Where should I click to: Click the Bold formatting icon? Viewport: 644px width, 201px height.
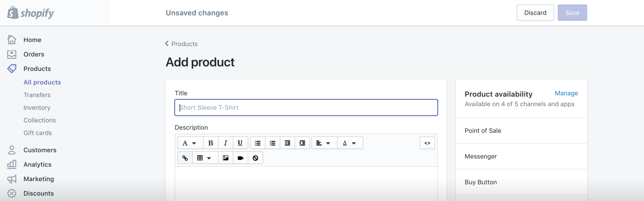pyautogui.click(x=211, y=143)
